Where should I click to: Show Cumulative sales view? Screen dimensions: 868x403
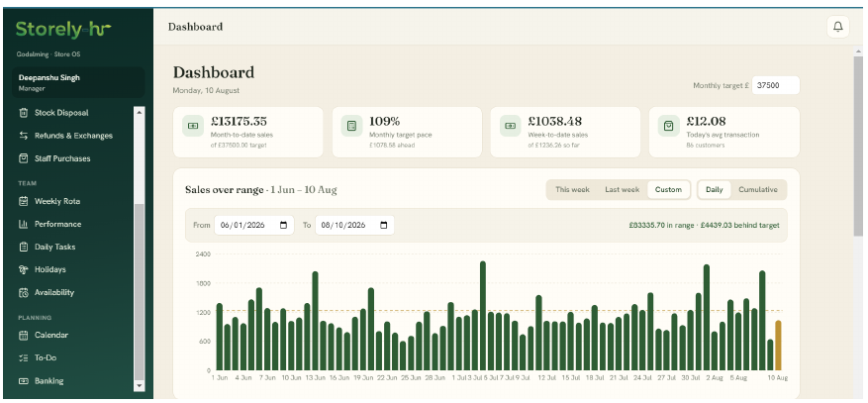758,189
